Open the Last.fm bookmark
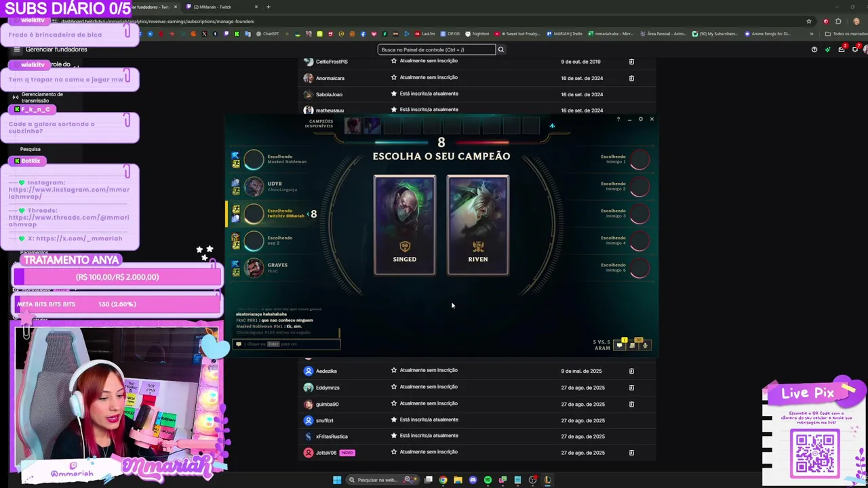 tap(425, 34)
